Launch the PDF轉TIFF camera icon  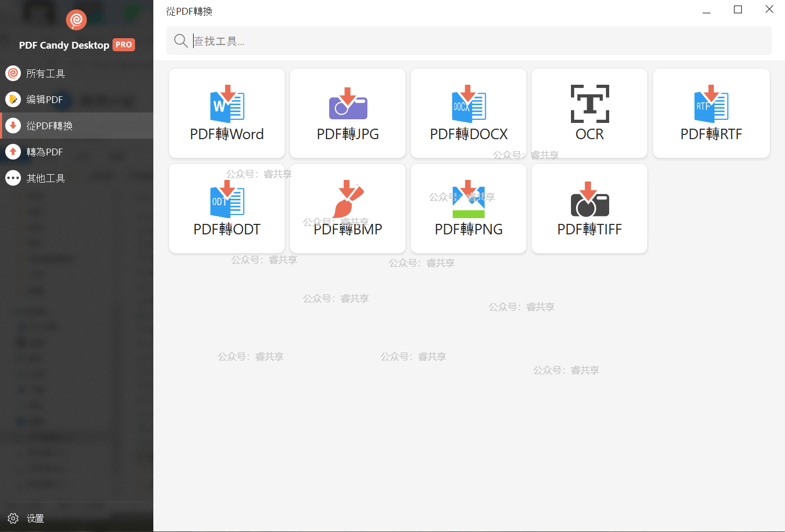(x=590, y=199)
